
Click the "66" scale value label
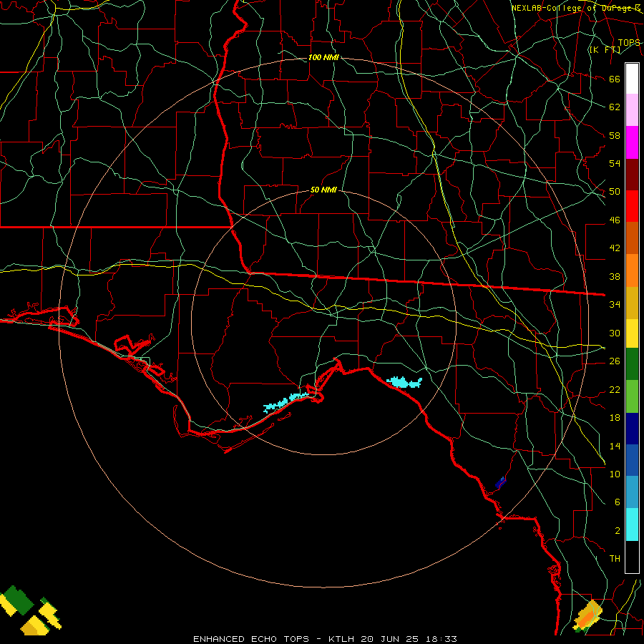pos(615,79)
